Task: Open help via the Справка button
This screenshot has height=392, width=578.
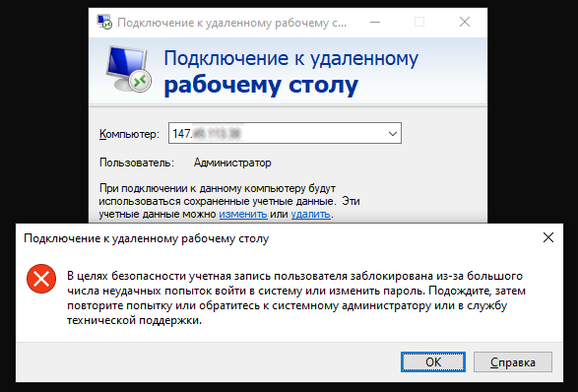Action: [513, 361]
